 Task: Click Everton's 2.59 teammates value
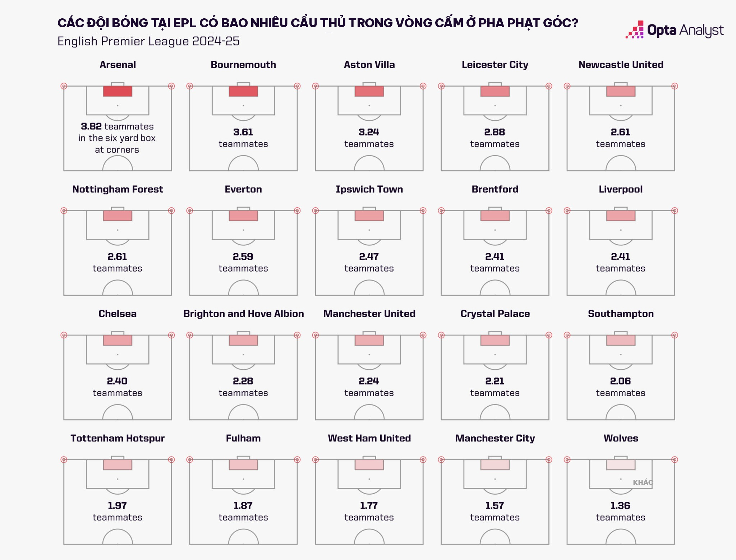(243, 256)
